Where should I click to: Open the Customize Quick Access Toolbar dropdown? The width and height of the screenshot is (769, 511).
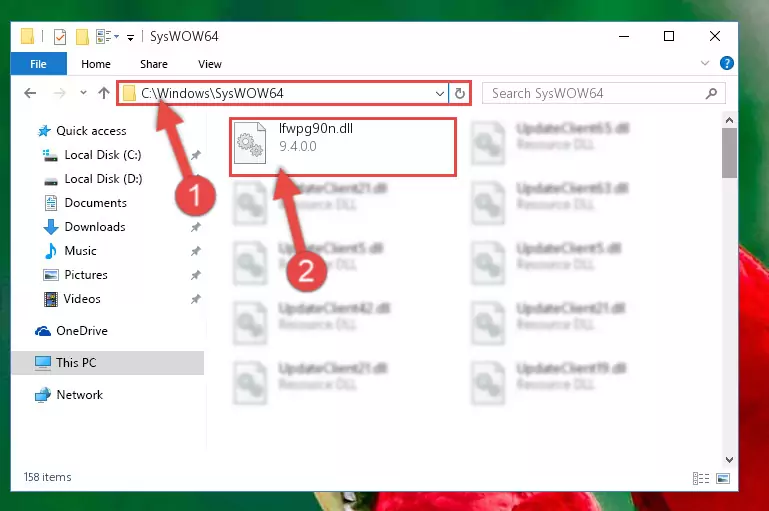tap(130, 37)
